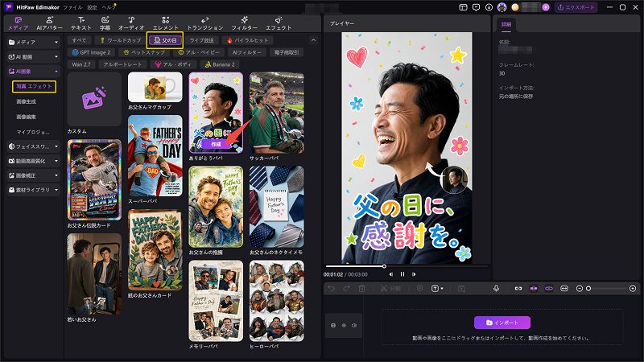Click the fit-timeline-to-window icon
This screenshot has height=362, width=644.
(564, 289)
